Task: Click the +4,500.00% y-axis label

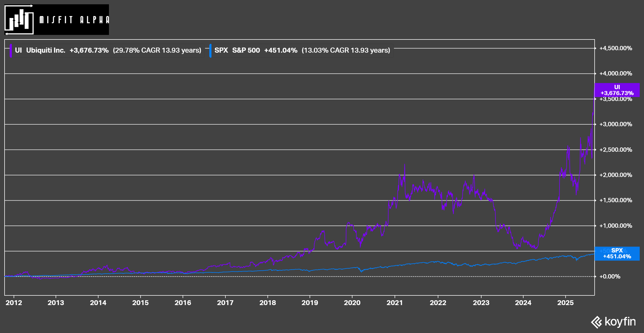Action: click(616, 48)
